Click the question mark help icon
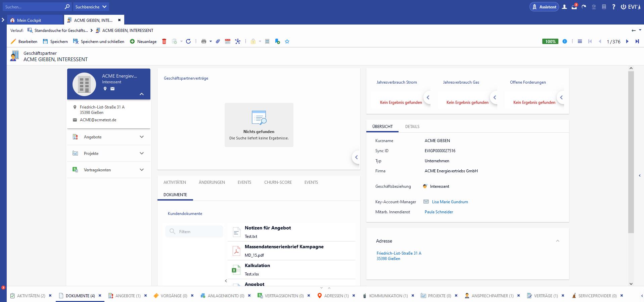The width and height of the screenshot is (644, 302). 613,7
